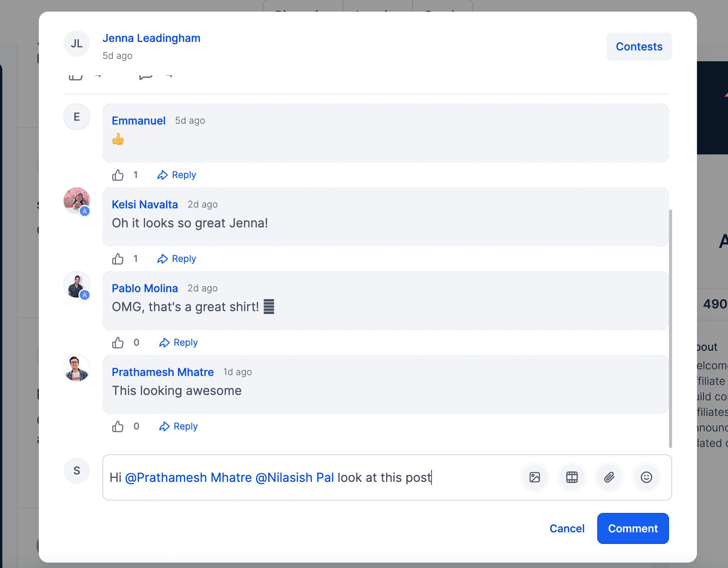Click the "2d ago" timestamp next to Pablo Molina
Image resolution: width=728 pixels, height=568 pixels.
[203, 288]
